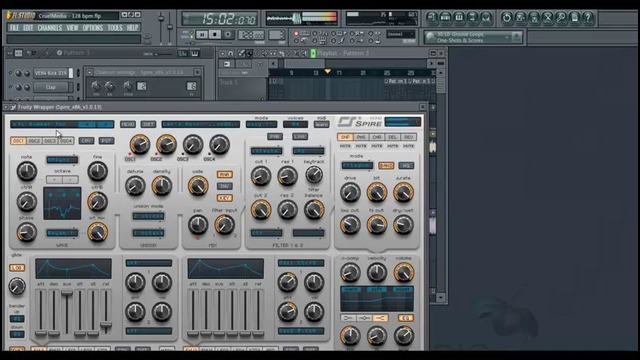Click the record button in transport
640x360 pixels.
coord(228,35)
